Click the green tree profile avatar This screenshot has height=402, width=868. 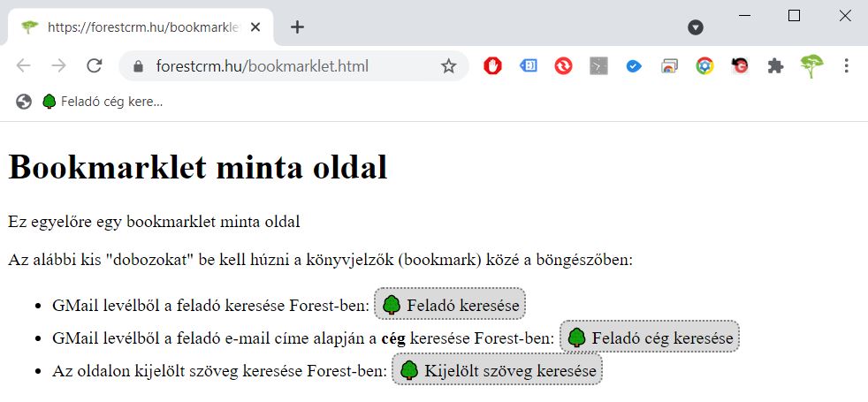coord(811,65)
